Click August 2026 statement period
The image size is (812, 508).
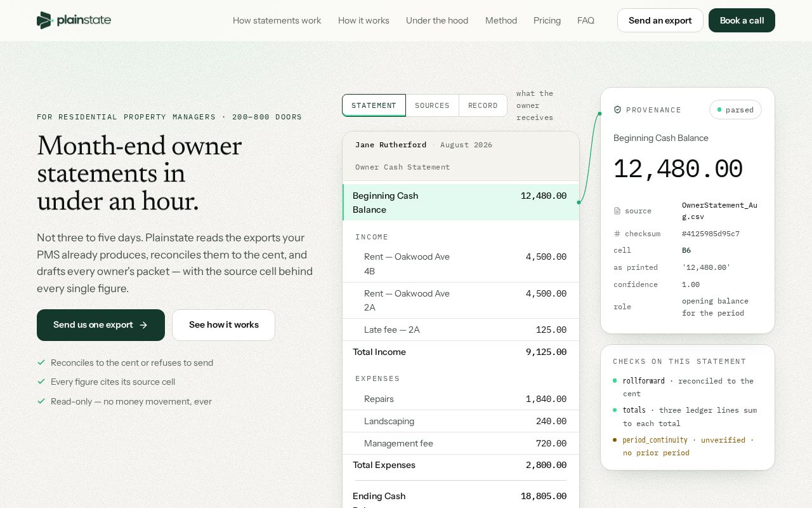pos(466,145)
